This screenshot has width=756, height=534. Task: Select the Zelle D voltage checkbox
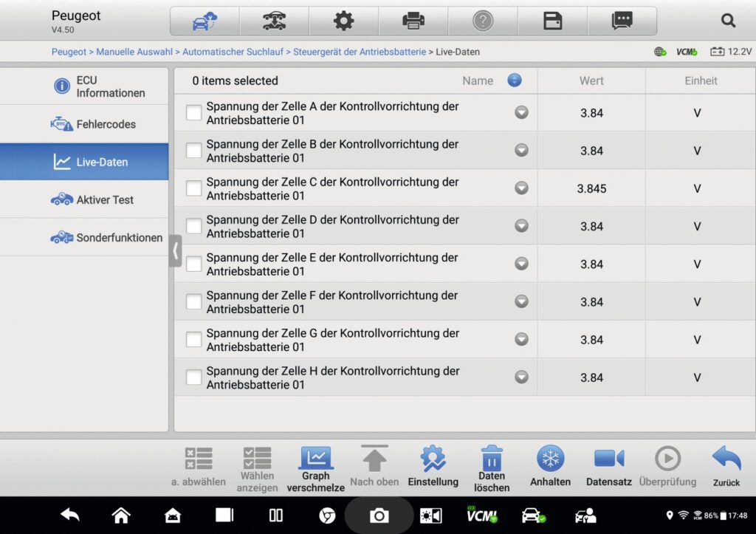tap(193, 226)
